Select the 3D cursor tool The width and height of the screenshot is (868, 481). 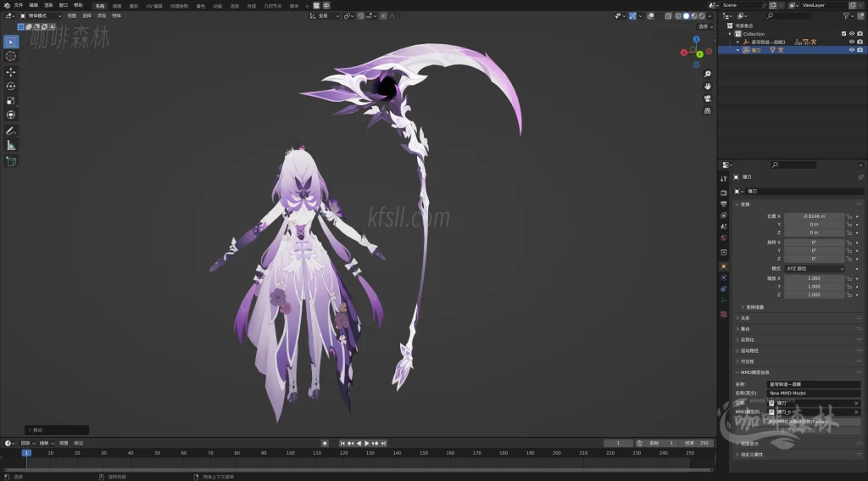10,56
